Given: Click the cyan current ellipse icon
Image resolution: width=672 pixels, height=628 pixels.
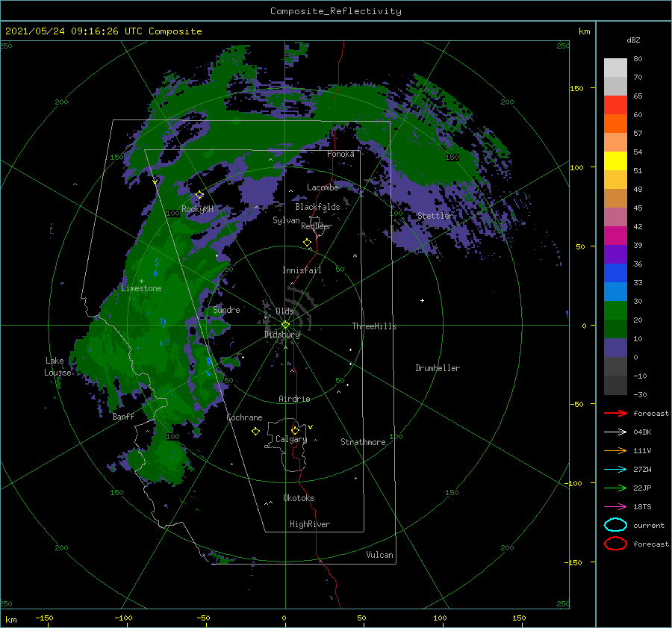Looking at the screenshot, I should [615, 525].
